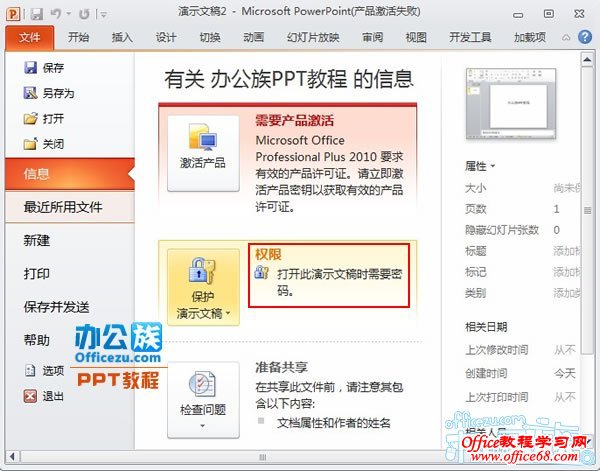Click the options page icon beside 选项
This screenshot has width=600, height=471.
(x=30, y=370)
